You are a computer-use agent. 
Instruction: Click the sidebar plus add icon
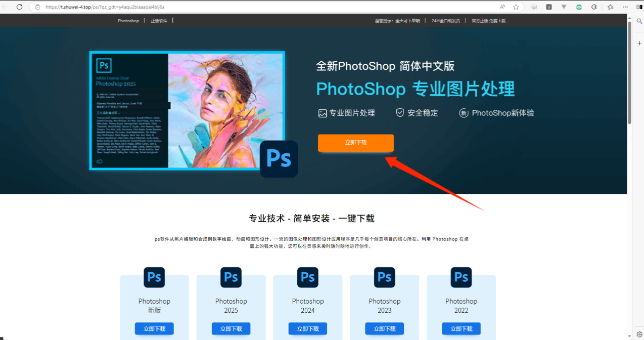click(x=639, y=44)
